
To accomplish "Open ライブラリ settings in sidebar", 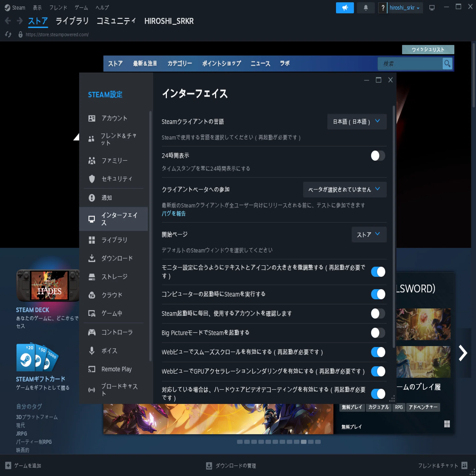I will (113, 240).
